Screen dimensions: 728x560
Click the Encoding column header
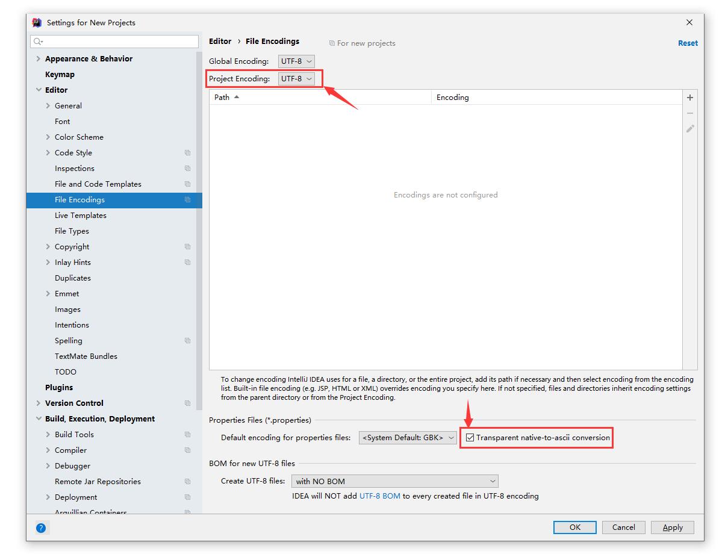[557, 98]
